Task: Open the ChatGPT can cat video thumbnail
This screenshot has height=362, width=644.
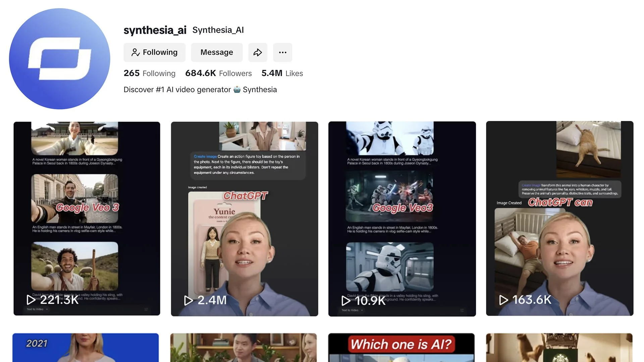Action: [x=559, y=218]
